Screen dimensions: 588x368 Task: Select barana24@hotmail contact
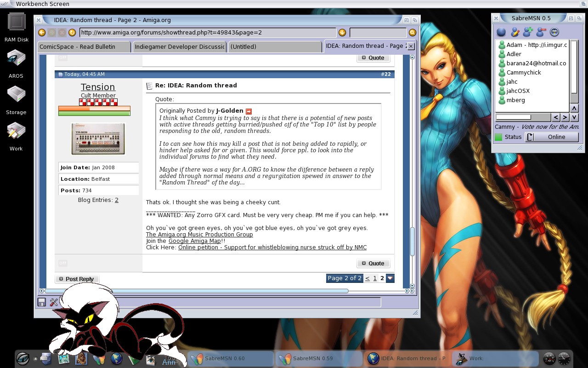point(532,63)
